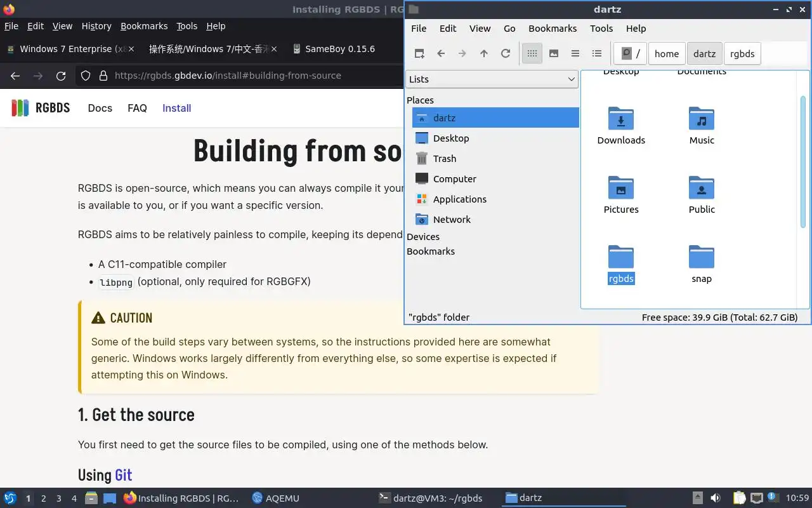Switch to SameBoy 0.15.6 tab
This screenshot has height=508, width=812.
click(x=339, y=49)
